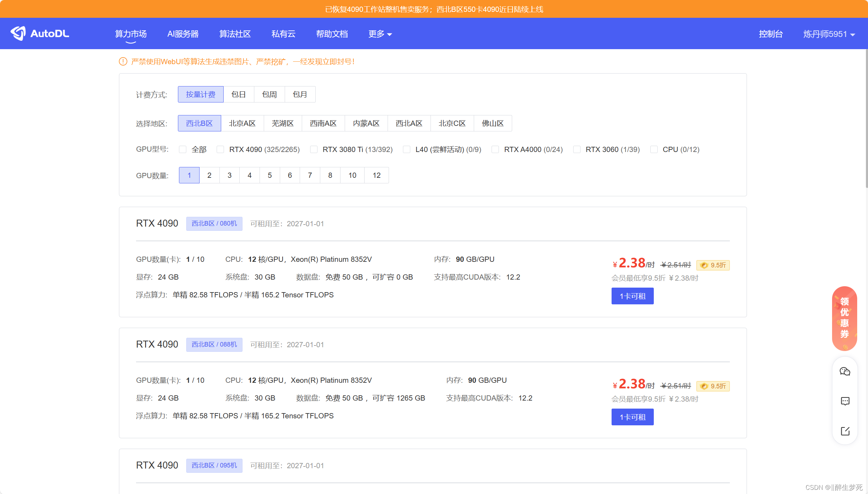The width and height of the screenshot is (868, 494).
Task: Check the 全部 GPU model checkbox
Action: click(x=182, y=150)
